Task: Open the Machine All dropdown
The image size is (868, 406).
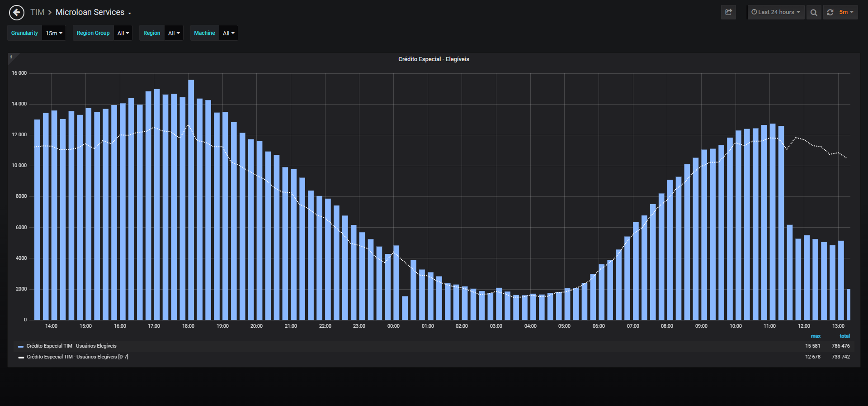Action: pyautogui.click(x=228, y=33)
